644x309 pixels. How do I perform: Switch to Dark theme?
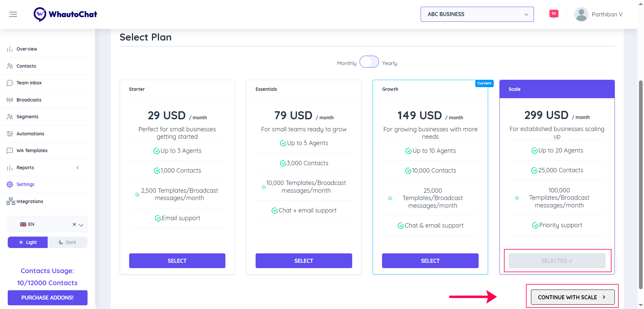click(67, 242)
